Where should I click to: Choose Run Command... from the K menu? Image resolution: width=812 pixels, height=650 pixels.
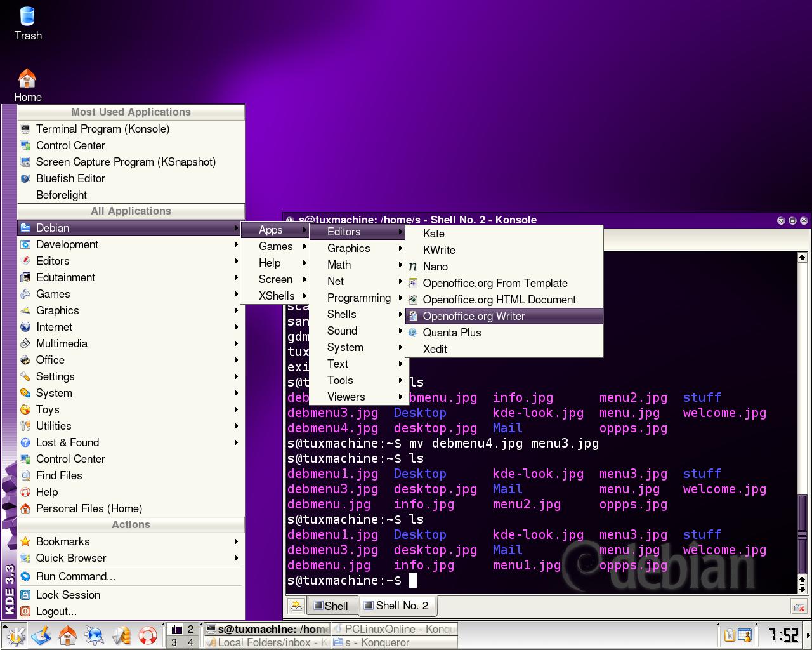pos(131,576)
